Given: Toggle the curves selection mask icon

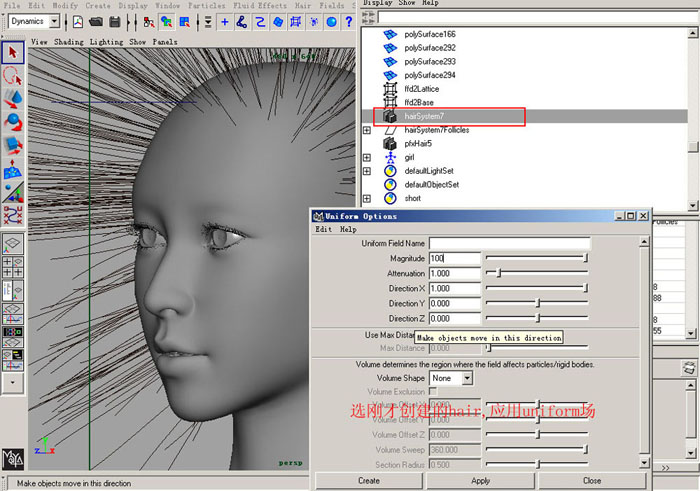Looking at the screenshot, I should click(260, 21).
